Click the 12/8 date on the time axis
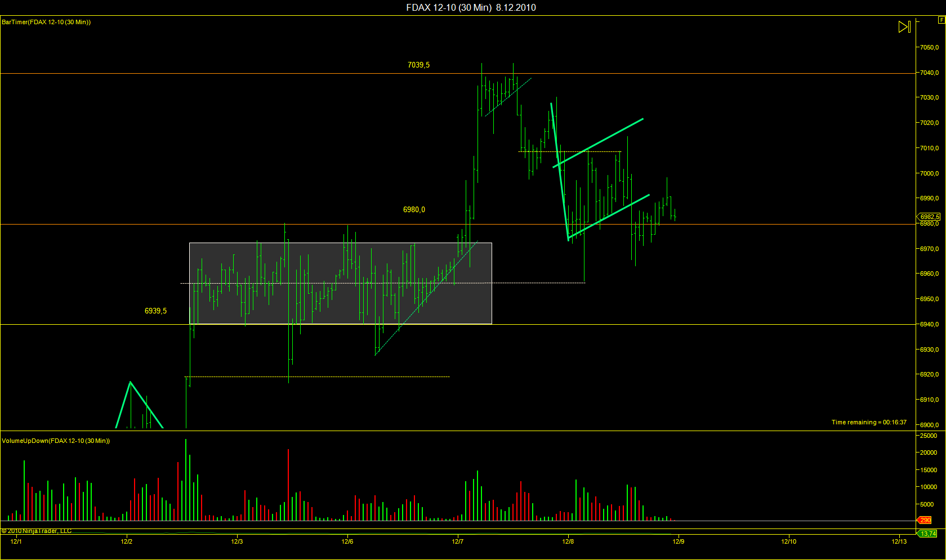Image resolution: width=946 pixels, height=560 pixels. click(x=568, y=541)
